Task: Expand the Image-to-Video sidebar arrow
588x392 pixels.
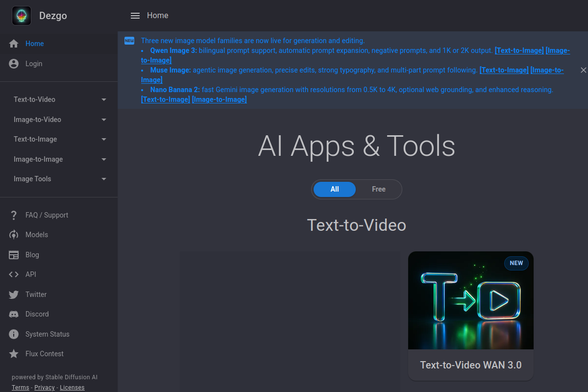Action: (x=104, y=120)
